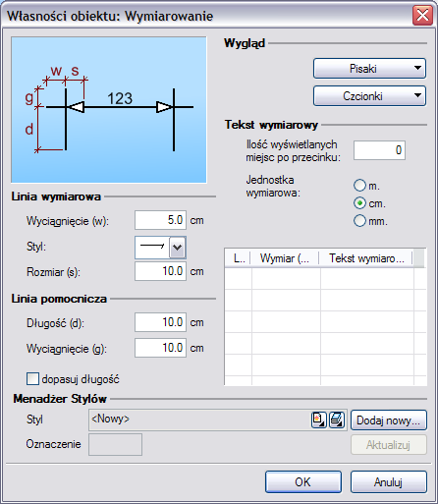Screen dimensions: 438x504
Task: Select the cm. unit radio button
Action: point(359,203)
